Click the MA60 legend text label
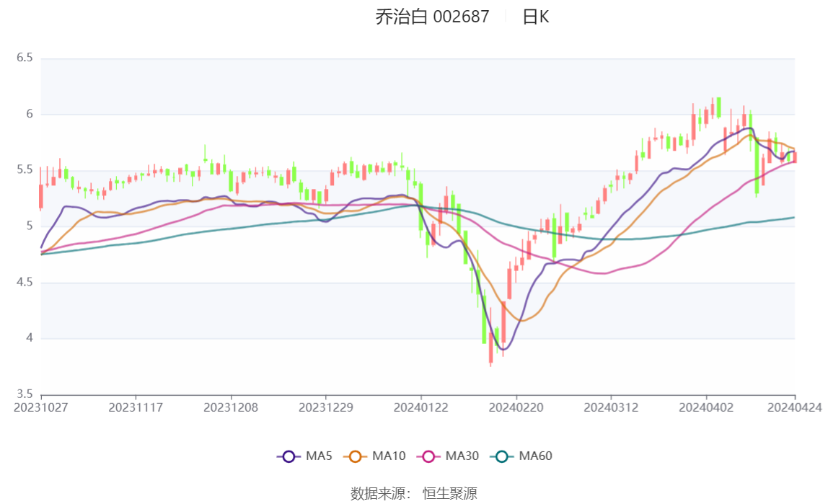This screenshot has height=504, width=828. pos(536,456)
